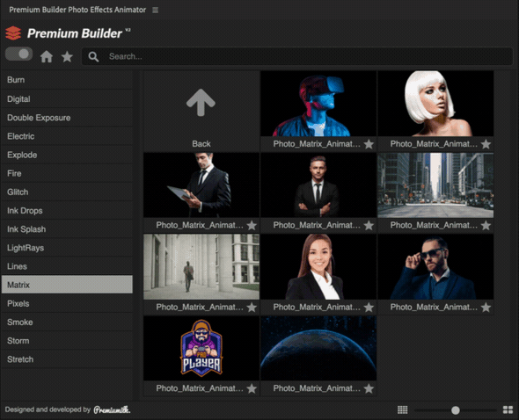Screen dimensions: 519x420
Task: Open the Pixels category
Action: pyautogui.click(x=67, y=304)
